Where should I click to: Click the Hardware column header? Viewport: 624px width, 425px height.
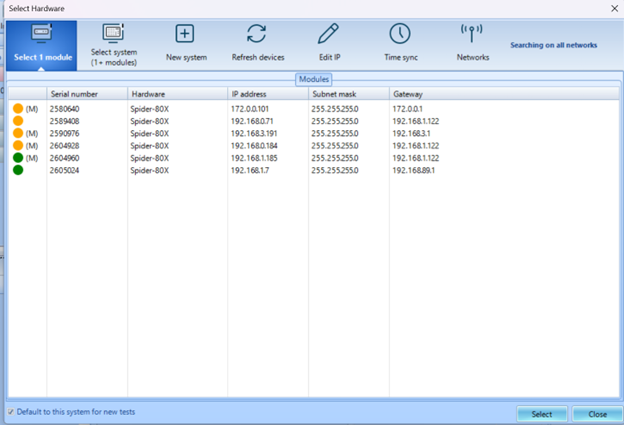pyautogui.click(x=150, y=93)
